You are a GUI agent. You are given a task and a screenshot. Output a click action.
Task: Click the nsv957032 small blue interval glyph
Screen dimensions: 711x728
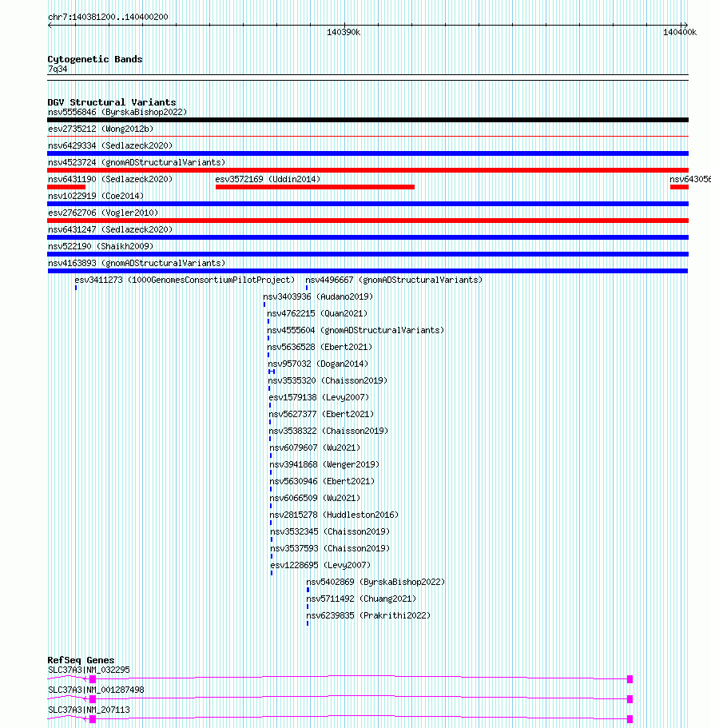coord(272,372)
